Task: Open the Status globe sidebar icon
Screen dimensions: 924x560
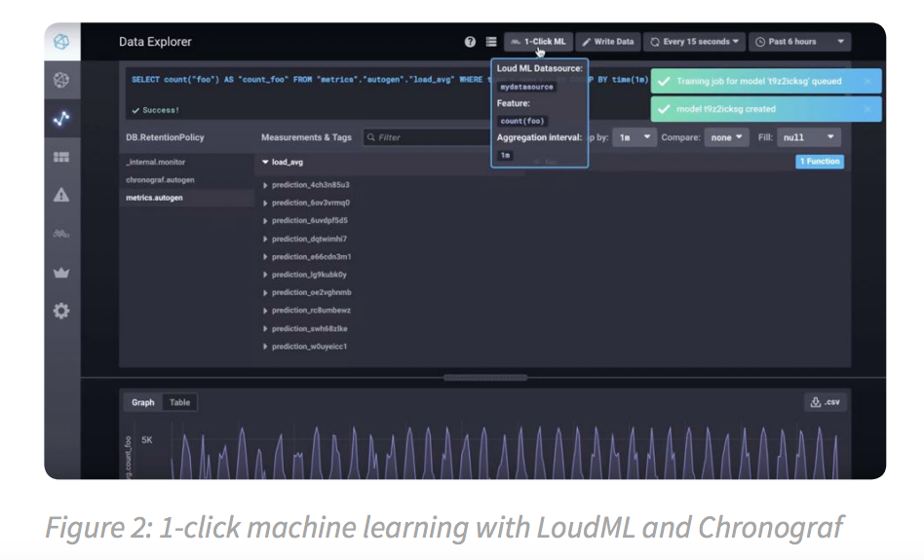Action: click(61, 80)
